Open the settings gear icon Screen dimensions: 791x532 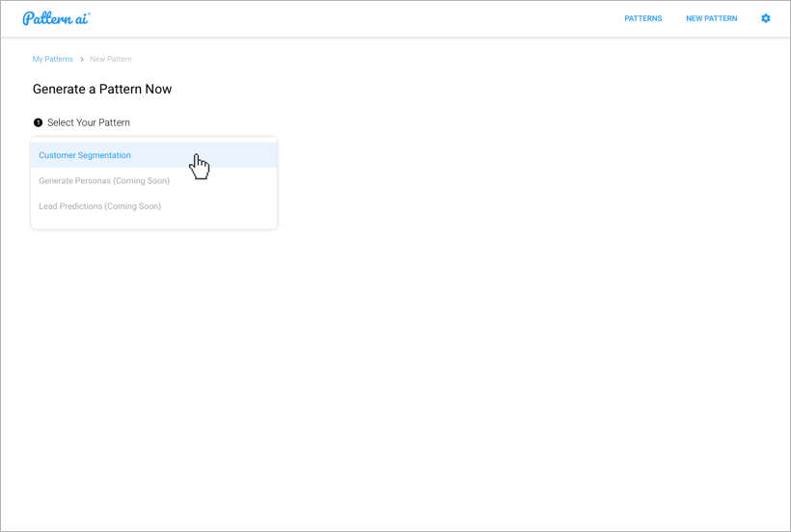point(765,18)
